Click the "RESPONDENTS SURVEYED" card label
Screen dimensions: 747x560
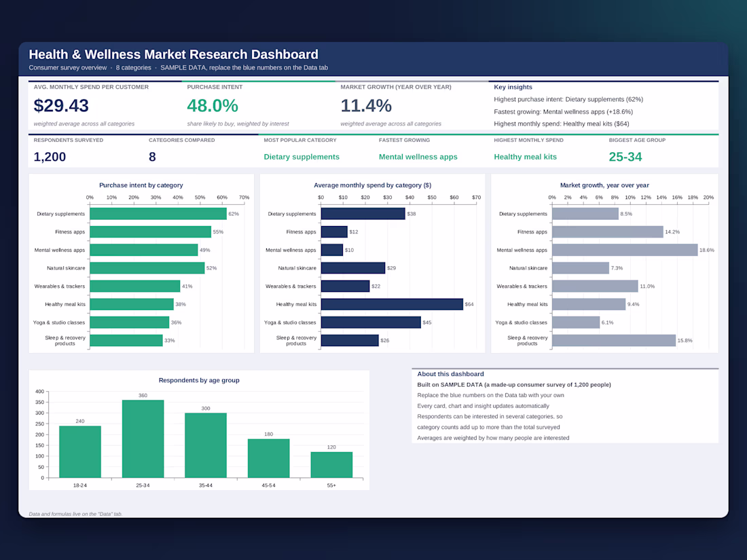click(68, 141)
